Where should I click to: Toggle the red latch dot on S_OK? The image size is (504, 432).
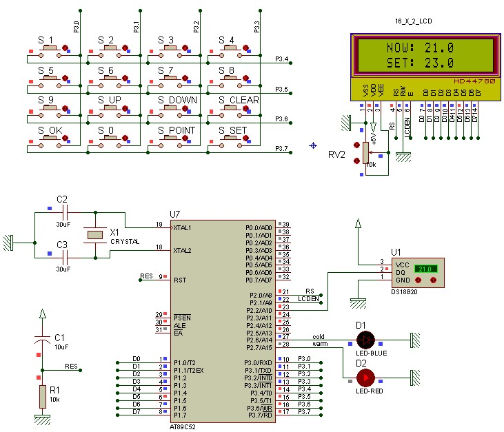(65, 138)
